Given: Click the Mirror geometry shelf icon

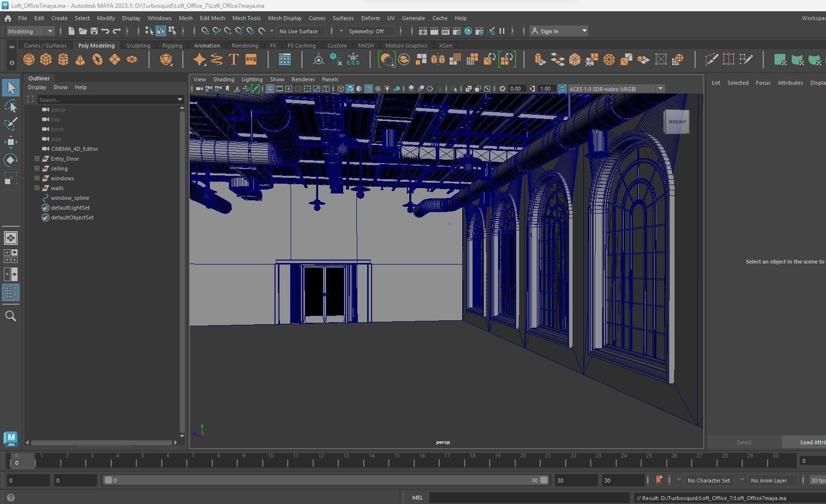Looking at the screenshot, I should [x=438, y=60].
